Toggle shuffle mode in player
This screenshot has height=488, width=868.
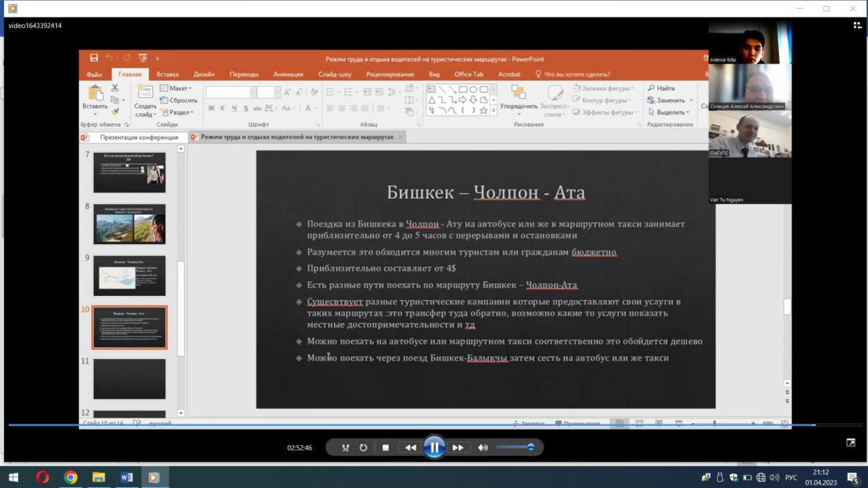click(x=346, y=448)
